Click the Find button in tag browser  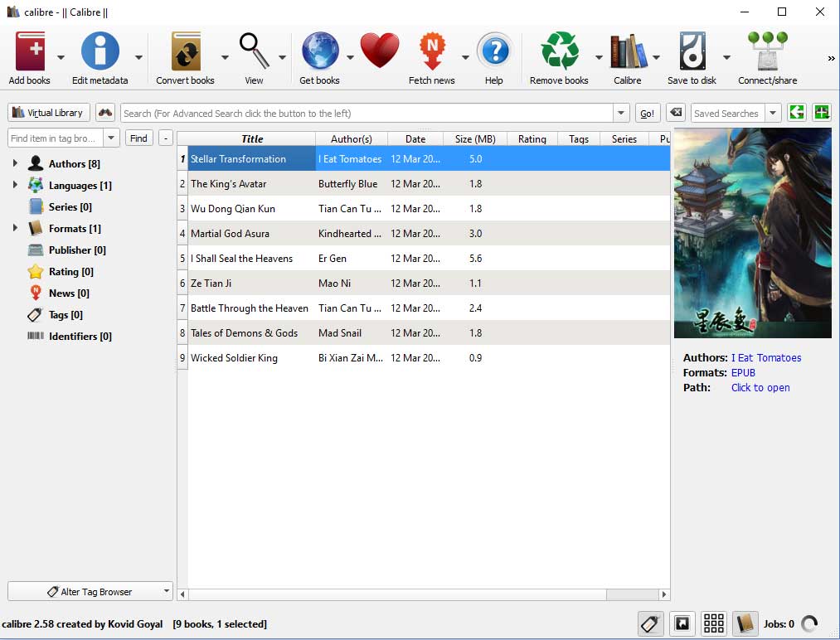[x=138, y=138]
